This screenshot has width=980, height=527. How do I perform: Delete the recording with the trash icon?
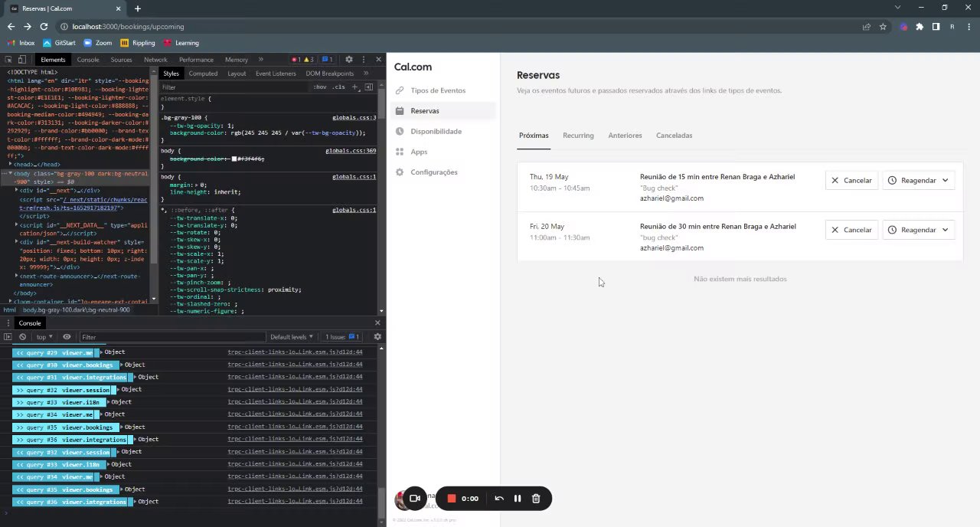[536, 498]
